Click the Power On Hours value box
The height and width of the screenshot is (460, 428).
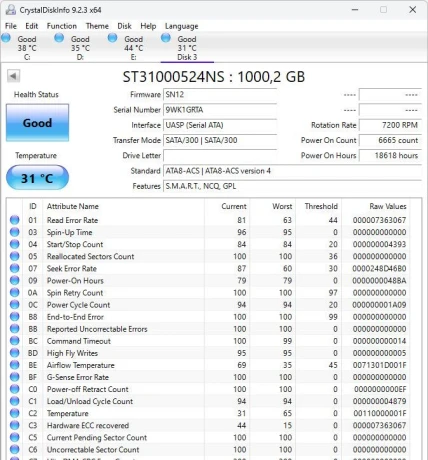[390, 156]
